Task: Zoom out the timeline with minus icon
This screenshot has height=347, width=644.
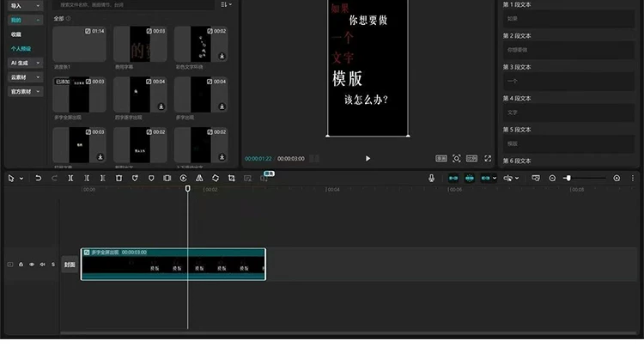Action: click(552, 178)
